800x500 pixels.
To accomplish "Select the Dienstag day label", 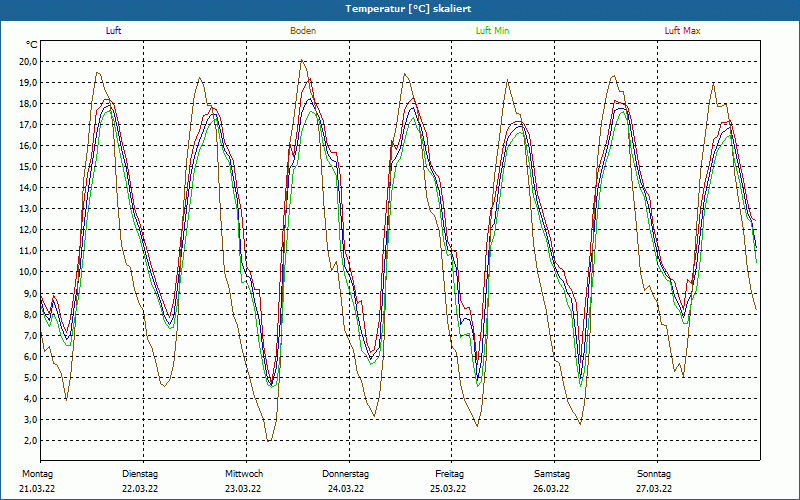I will [x=140, y=474].
